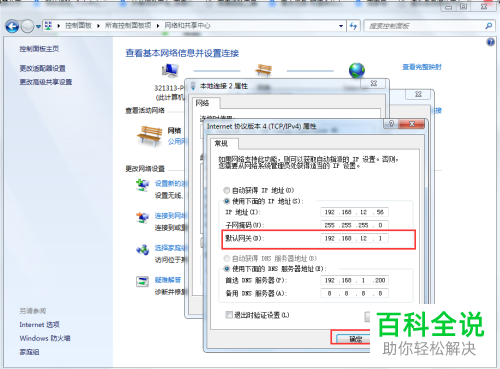This screenshot has width=500, height=369.
Task: Click the 本地连接 2 属性 title icon
Action: pos(193,86)
